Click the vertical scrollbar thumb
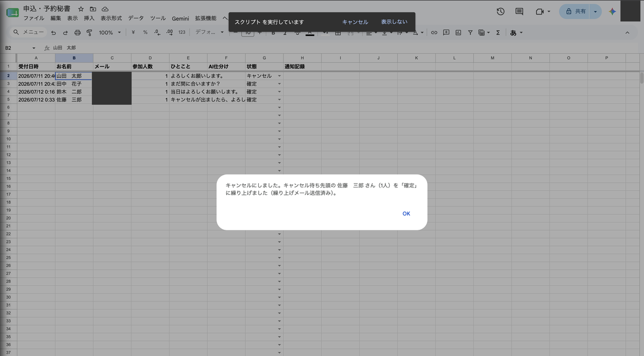This screenshot has width=644, height=356. click(641, 78)
